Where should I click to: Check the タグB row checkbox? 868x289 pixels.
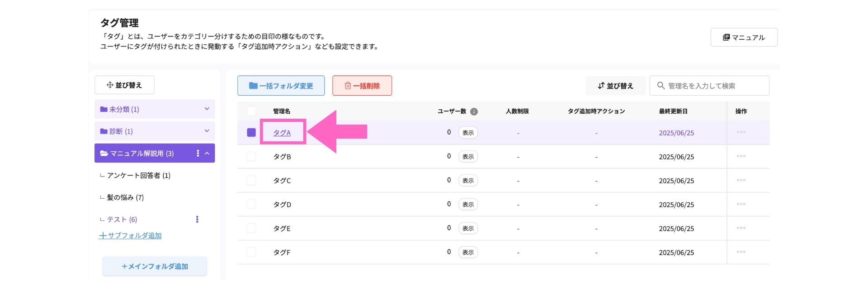point(251,157)
